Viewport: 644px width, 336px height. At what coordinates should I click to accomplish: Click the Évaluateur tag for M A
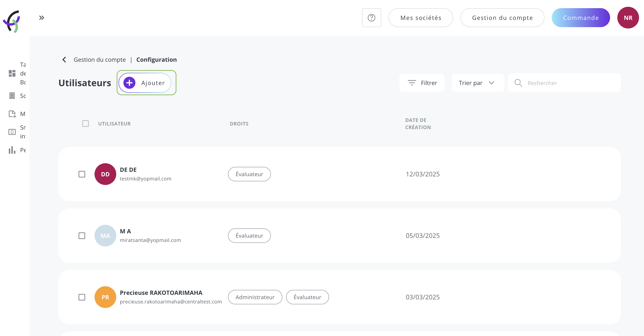click(249, 236)
